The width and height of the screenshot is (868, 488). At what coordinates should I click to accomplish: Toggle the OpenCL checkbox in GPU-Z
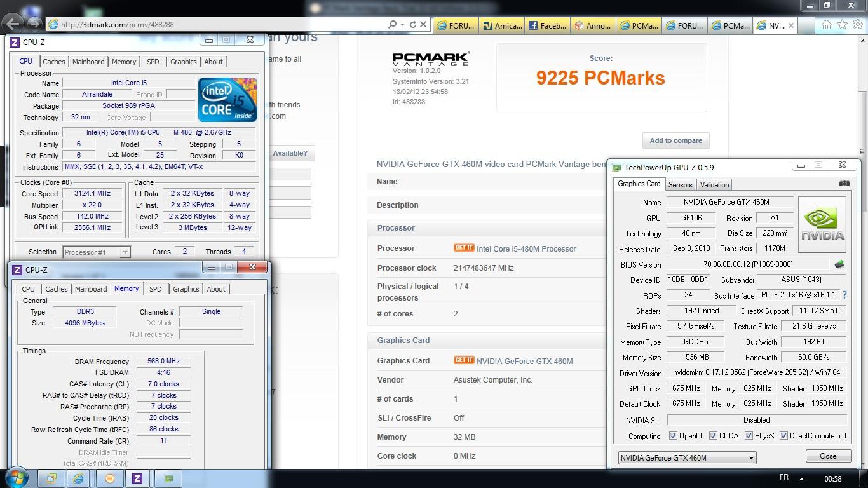(673, 436)
